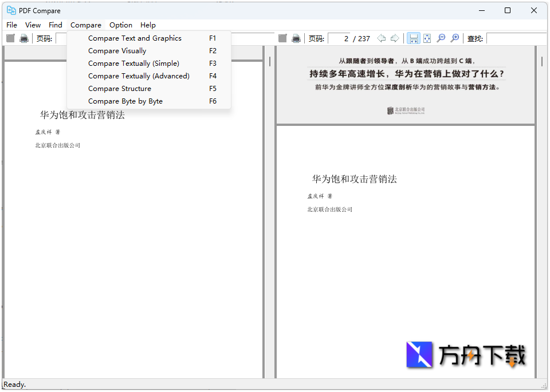Maximize the PDF Compare window
Viewport: 550px width, 392px height.
[507, 10]
